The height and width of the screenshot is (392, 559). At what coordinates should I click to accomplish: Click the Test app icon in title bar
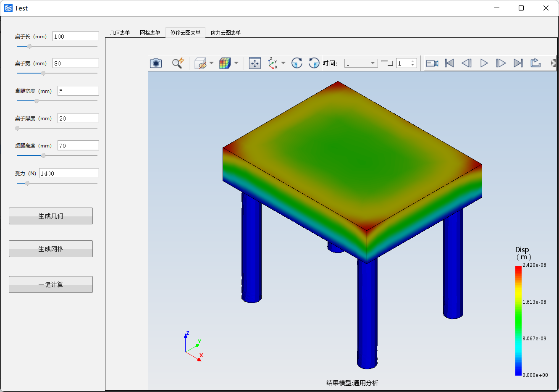[x=8, y=8]
